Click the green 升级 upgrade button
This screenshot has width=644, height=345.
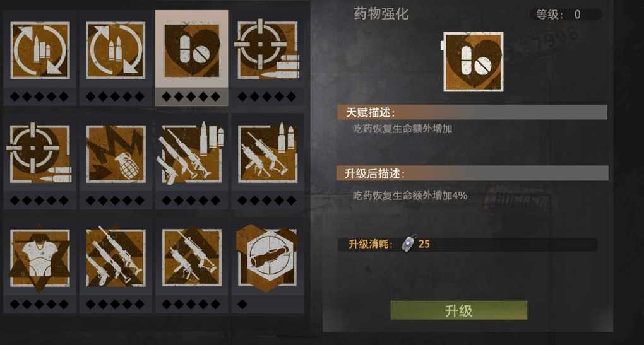(459, 310)
